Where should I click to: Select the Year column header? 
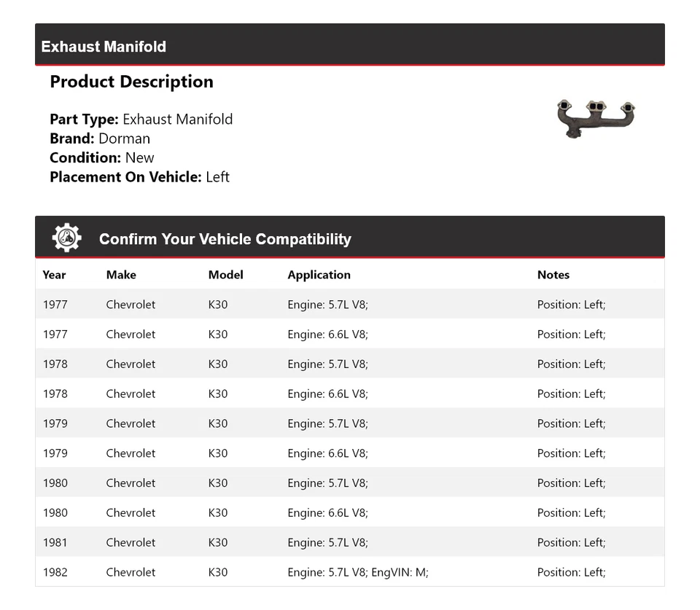point(54,275)
